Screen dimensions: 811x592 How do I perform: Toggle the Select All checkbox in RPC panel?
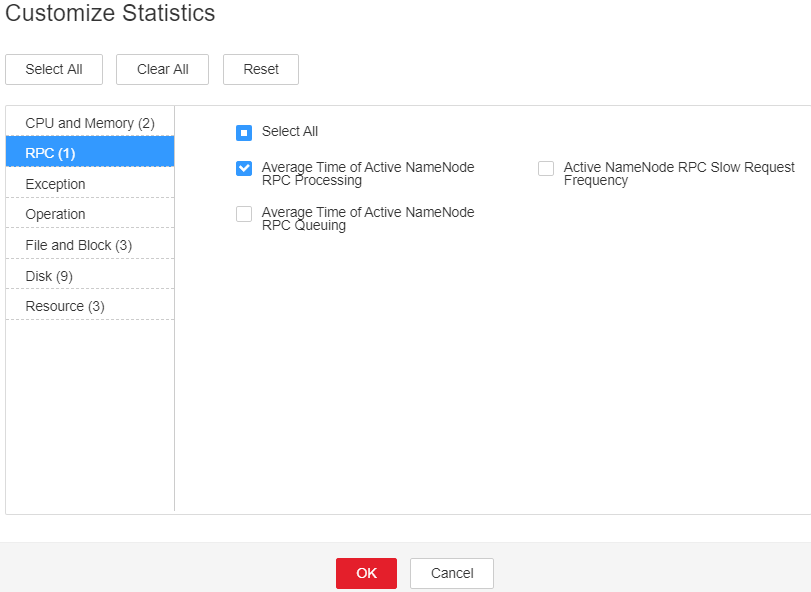click(x=244, y=132)
